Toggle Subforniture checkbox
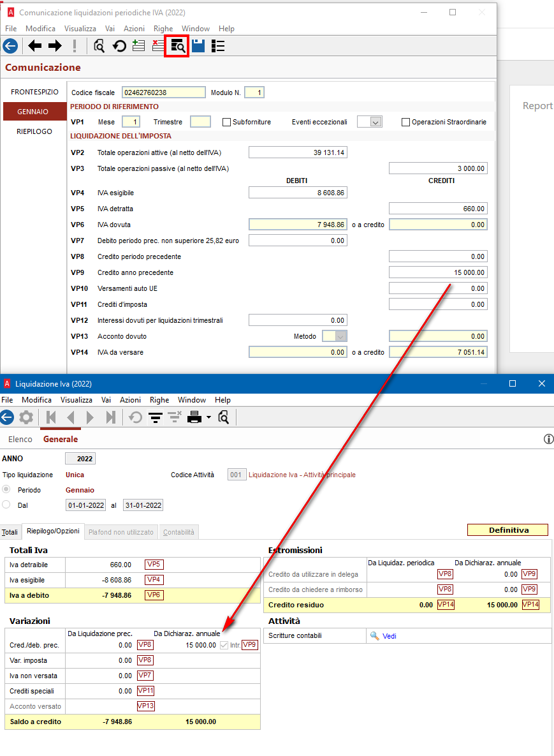The image size is (554, 756). coord(226,122)
